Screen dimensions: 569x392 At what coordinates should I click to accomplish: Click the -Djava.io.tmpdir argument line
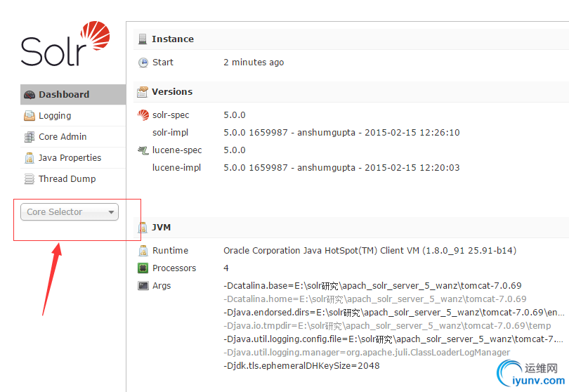(387, 326)
